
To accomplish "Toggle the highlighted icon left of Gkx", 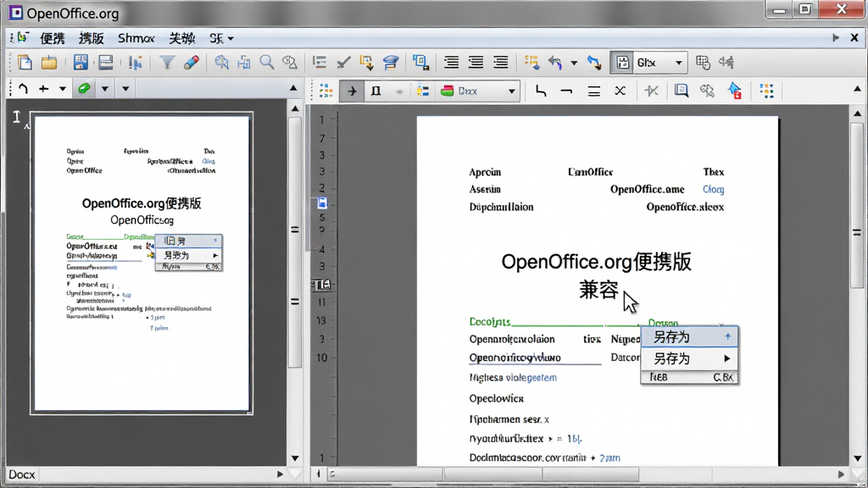I will (x=622, y=63).
